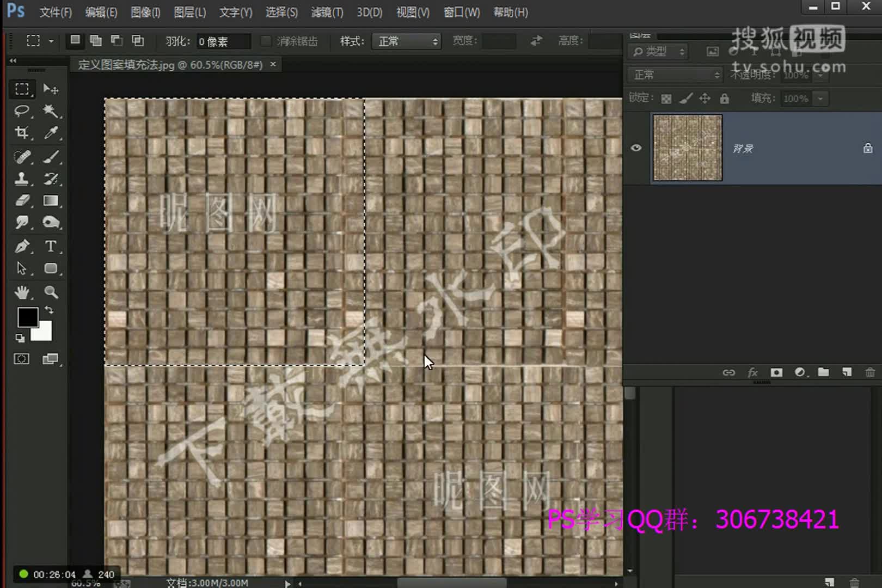This screenshot has width=882, height=588.
Task: Choose Add to Selection mode
Action: point(96,40)
